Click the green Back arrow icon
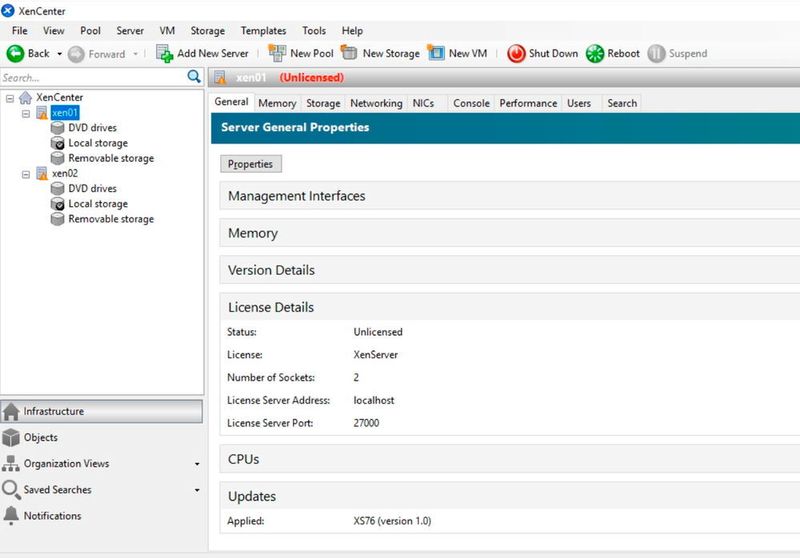Viewport: 800px width, 558px height. pyautogui.click(x=15, y=54)
